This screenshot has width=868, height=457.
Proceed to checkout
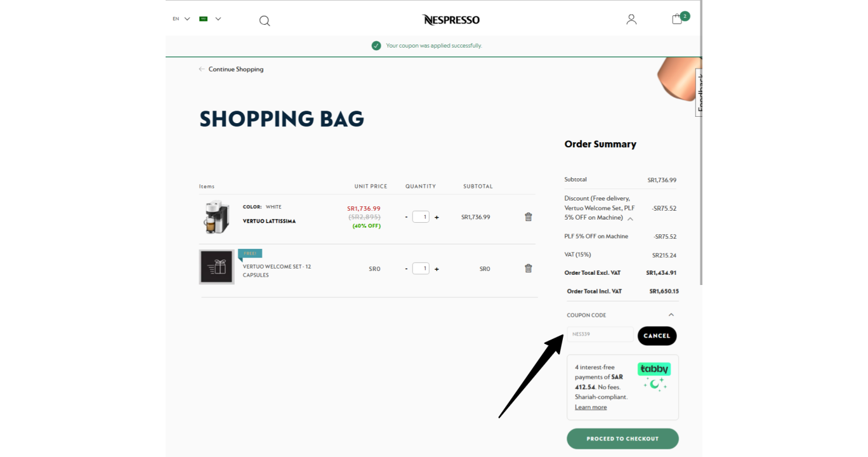(622, 439)
